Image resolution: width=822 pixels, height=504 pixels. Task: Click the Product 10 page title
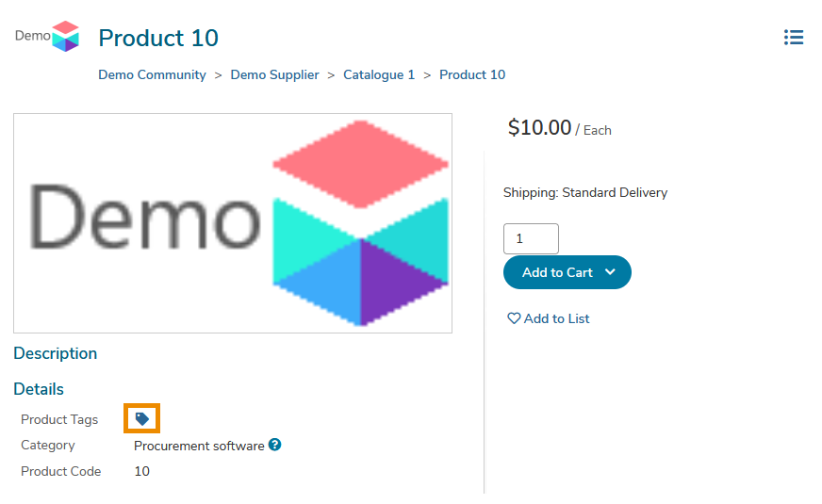[x=158, y=39]
